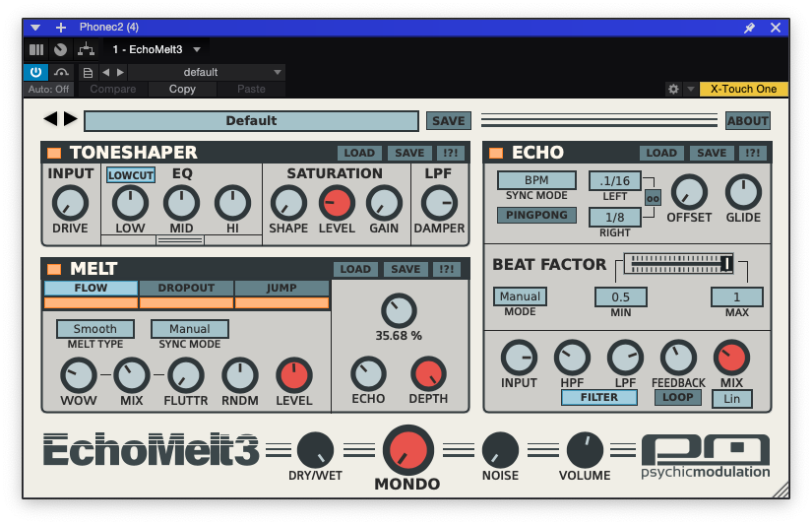Toggle orange enable bar under DROPOUT
This screenshot has height=525, width=812.
(x=186, y=302)
